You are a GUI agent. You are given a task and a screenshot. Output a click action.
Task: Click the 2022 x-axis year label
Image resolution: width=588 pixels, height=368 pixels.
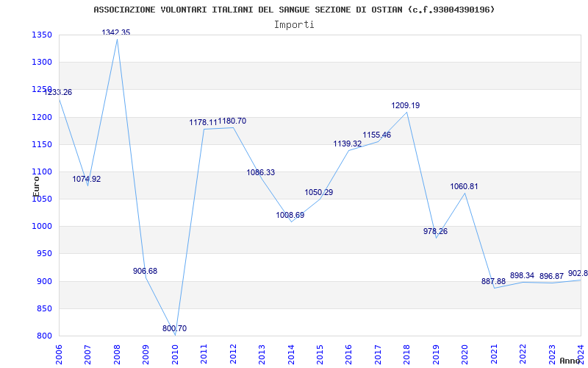523,354
